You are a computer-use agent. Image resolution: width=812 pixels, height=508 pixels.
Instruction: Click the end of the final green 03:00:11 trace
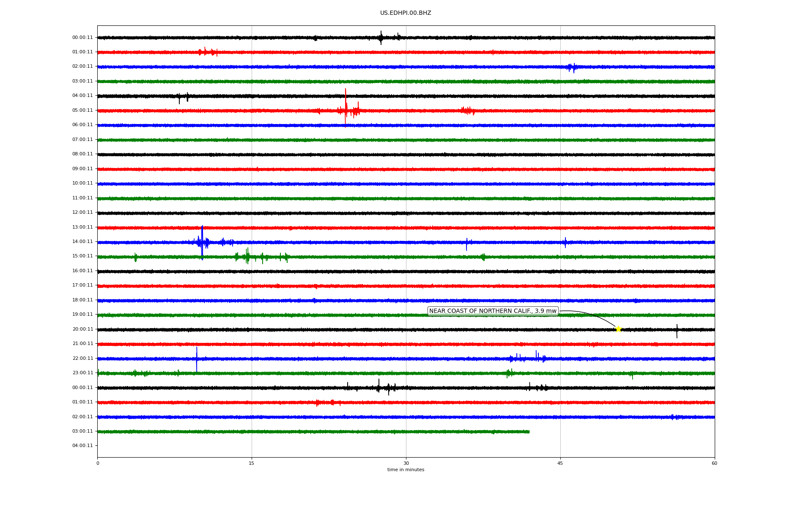[x=529, y=432]
